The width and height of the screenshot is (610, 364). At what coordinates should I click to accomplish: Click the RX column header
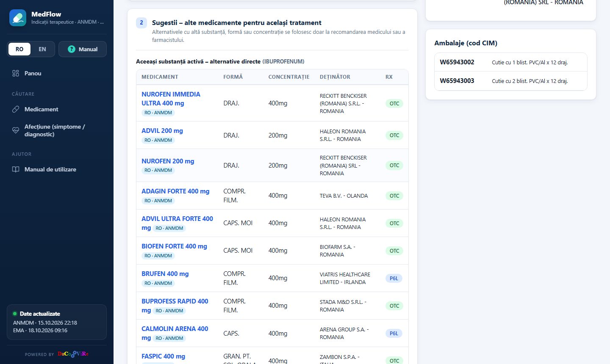389,77
